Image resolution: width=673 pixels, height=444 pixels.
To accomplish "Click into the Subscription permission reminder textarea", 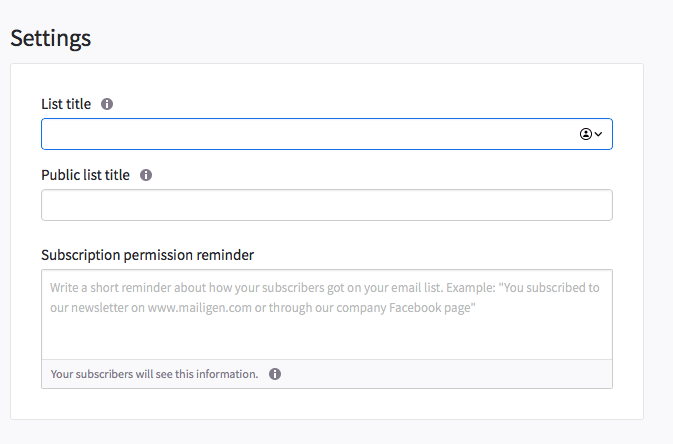I will [x=327, y=314].
